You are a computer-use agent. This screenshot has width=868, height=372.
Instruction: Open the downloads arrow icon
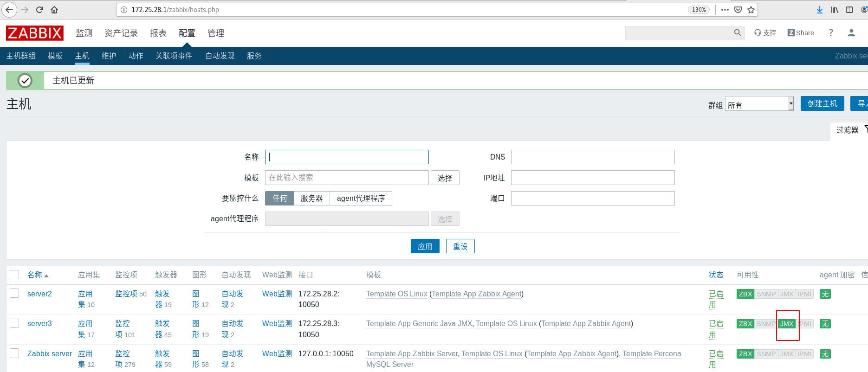pyautogui.click(x=820, y=10)
